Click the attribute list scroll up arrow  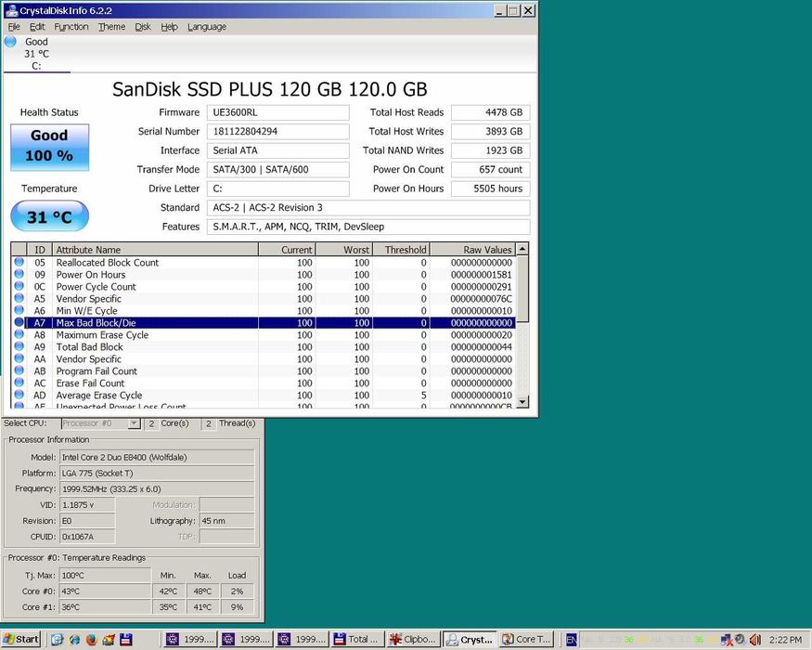tap(522, 249)
